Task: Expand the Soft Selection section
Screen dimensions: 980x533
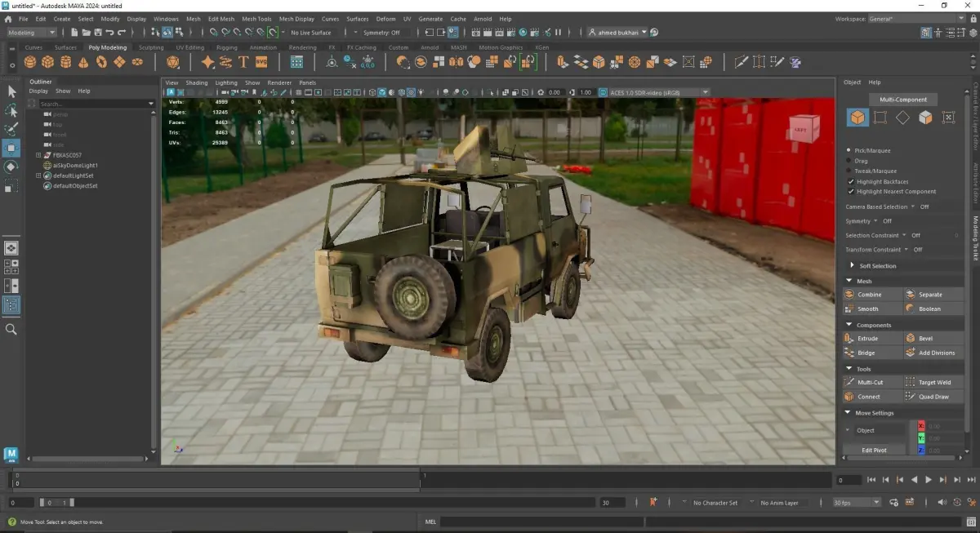Action: (853, 266)
